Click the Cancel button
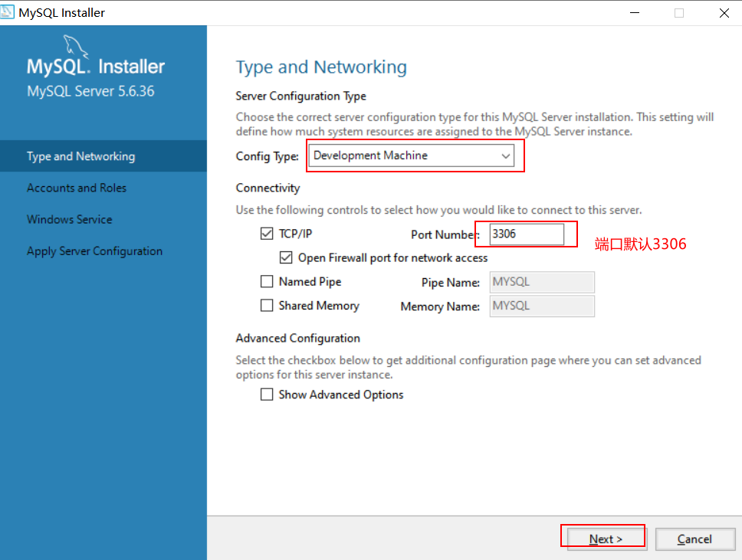 (695, 539)
